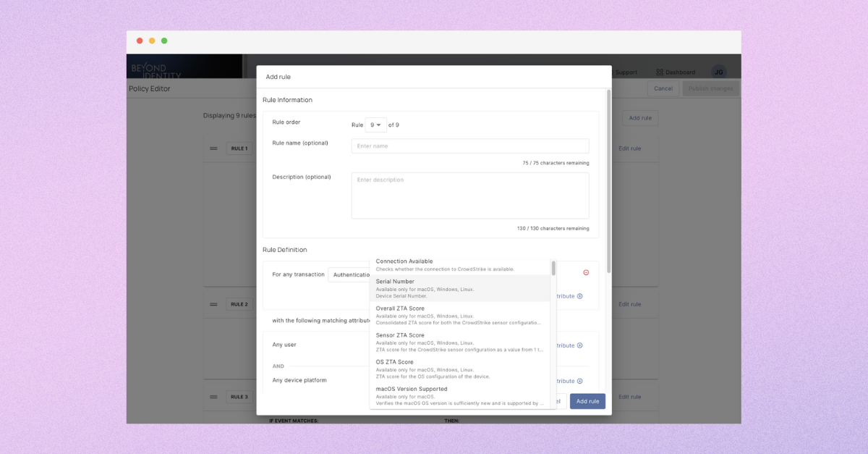This screenshot has height=454, width=868.
Task: Grab the drag handle for Rule 1
Action: pos(213,148)
